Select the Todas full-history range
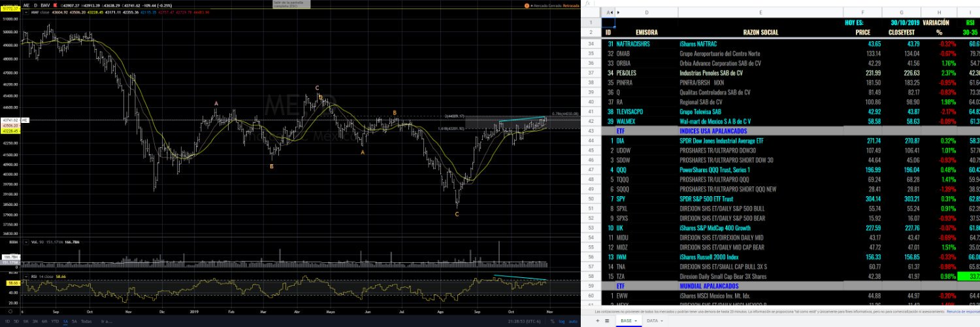Screen dimensions: 980x327 (x=86, y=321)
